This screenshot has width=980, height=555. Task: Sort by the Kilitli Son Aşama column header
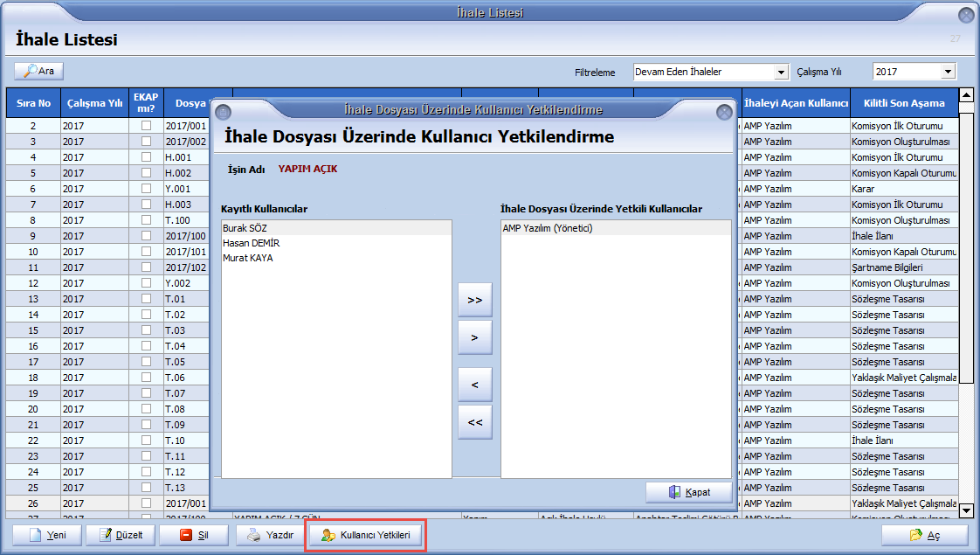point(903,103)
